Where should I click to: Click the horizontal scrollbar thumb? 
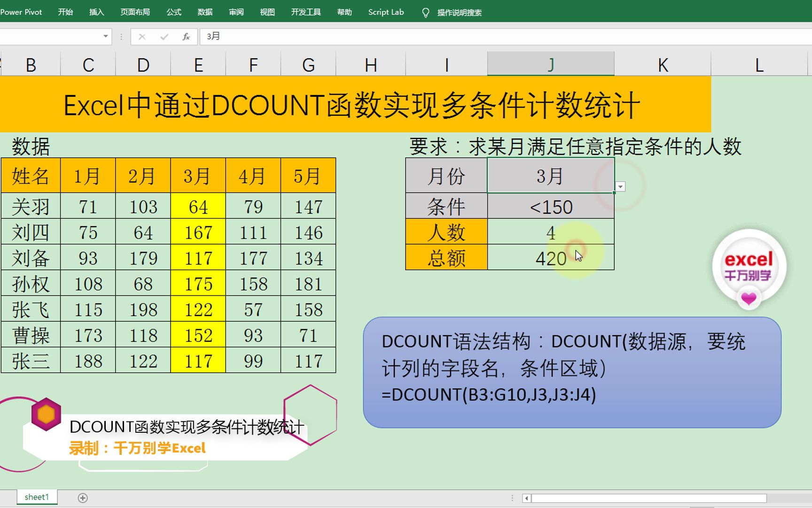[648, 498]
